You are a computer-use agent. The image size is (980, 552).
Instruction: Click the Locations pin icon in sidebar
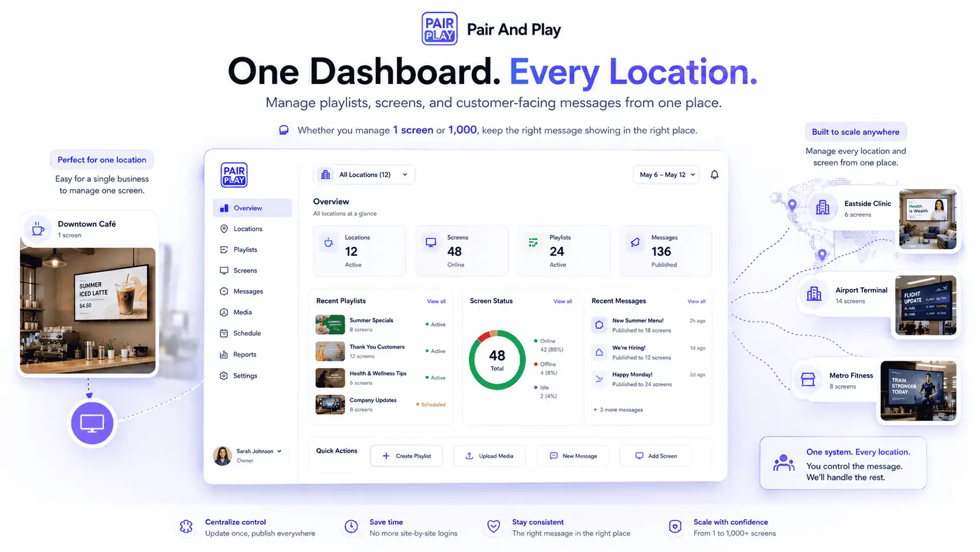[224, 229]
